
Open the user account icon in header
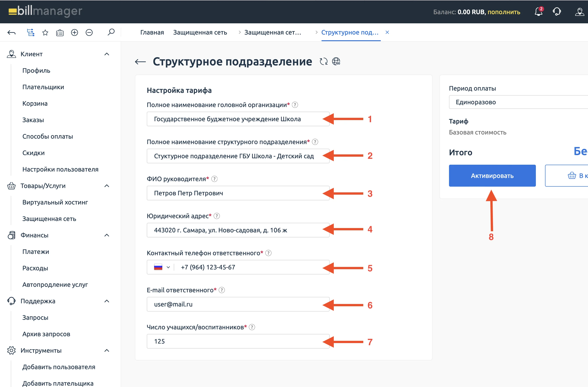pyautogui.click(x=579, y=12)
